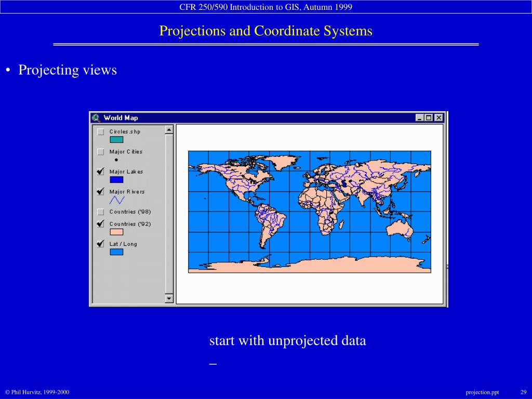Click the 'Projecting views' bullet text
532x399 pixels.
67,70
